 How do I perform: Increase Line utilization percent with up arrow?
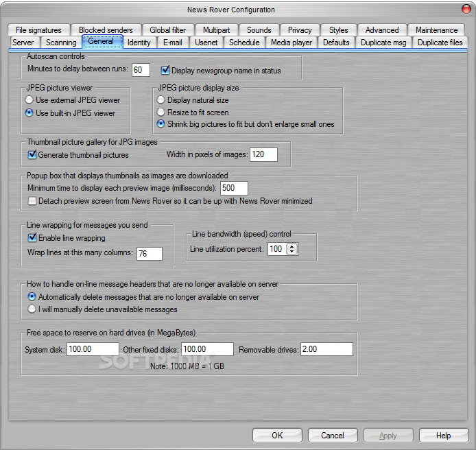click(x=292, y=246)
